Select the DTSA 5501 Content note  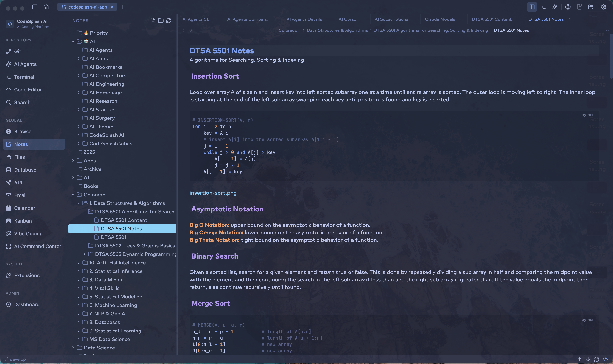click(x=124, y=220)
